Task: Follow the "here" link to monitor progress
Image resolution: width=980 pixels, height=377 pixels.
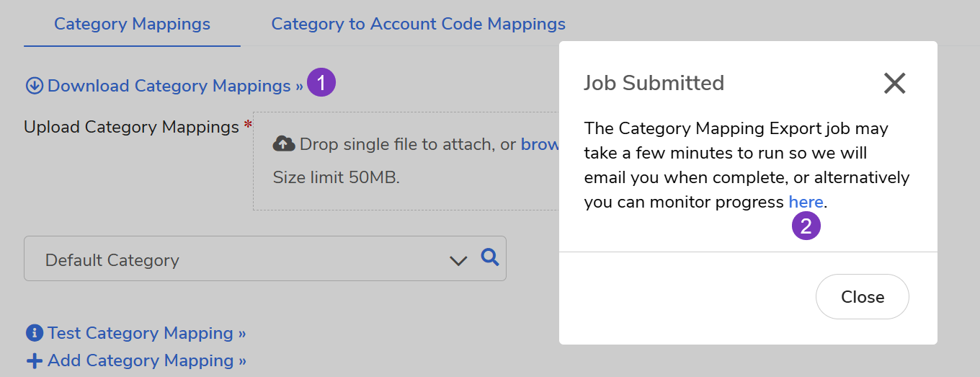Action: (x=806, y=202)
